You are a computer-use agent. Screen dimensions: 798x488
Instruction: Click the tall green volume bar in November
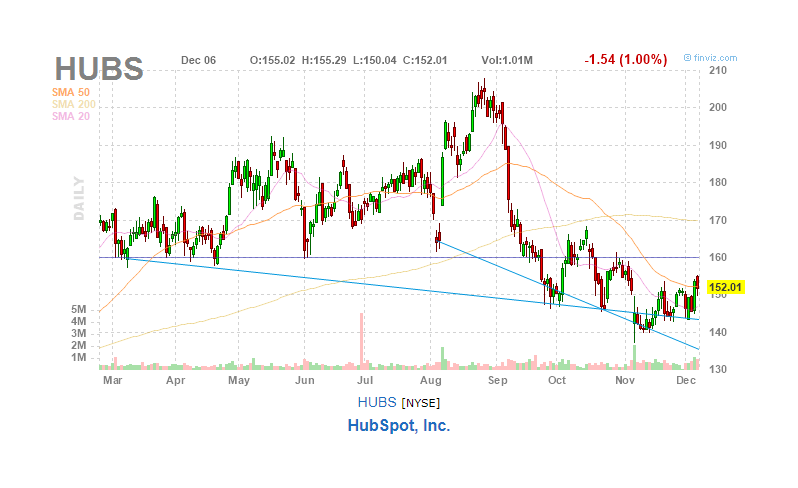tap(635, 357)
